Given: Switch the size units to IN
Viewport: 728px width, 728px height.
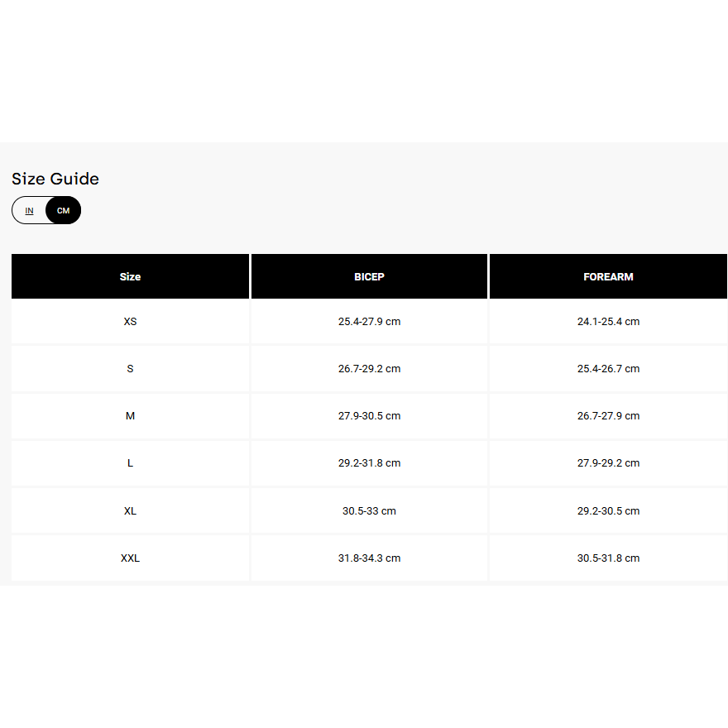Looking at the screenshot, I should point(30,211).
